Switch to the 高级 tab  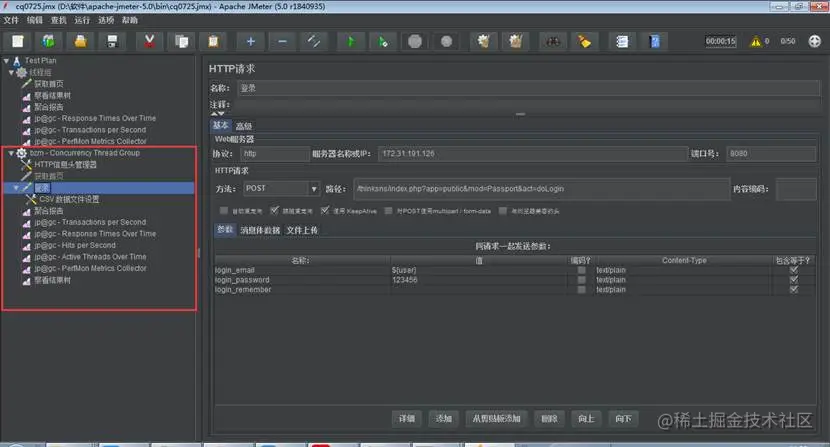tap(244, 126)
